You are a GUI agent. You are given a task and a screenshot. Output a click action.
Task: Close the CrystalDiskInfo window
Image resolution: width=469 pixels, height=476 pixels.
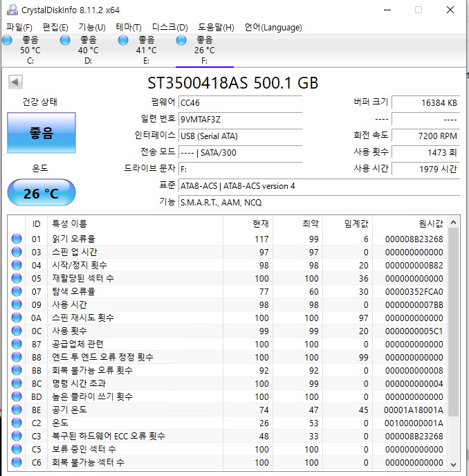450,10
